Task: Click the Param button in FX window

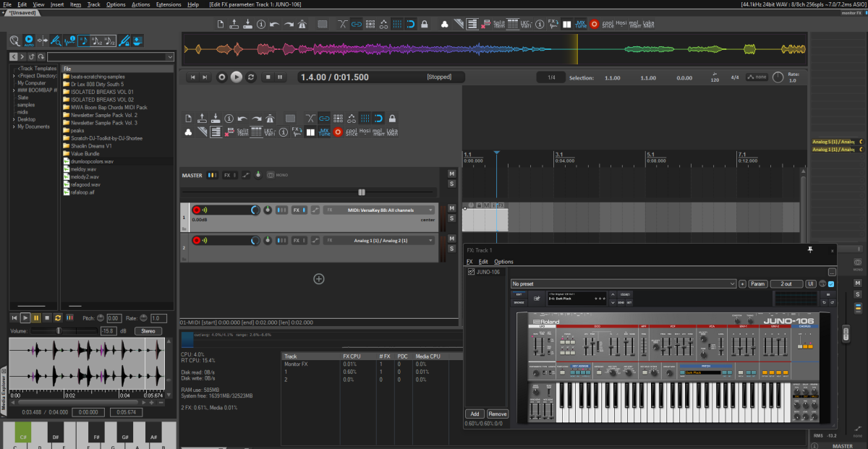Action: pyautogui.click(x=757, y=284)
